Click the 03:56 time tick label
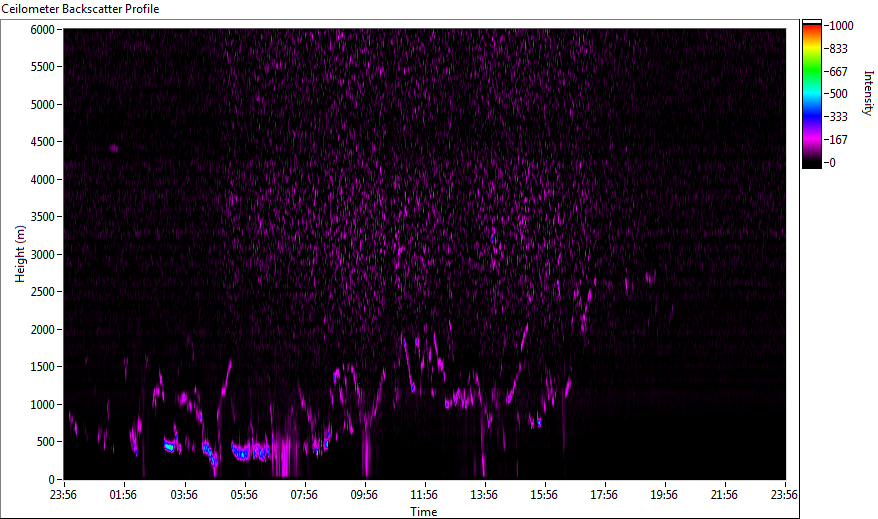The height and width of the screenshot is (519, 878). 184,495
